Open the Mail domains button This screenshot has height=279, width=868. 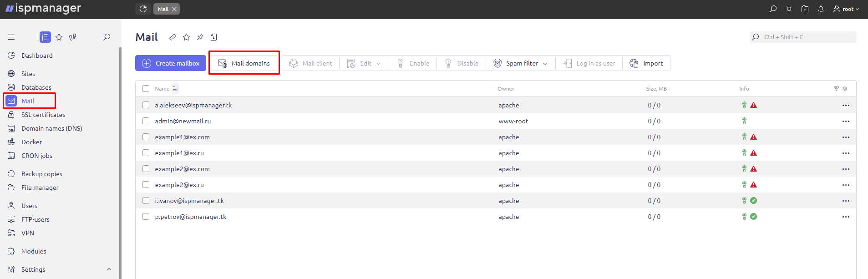click(x=244, y=63)
